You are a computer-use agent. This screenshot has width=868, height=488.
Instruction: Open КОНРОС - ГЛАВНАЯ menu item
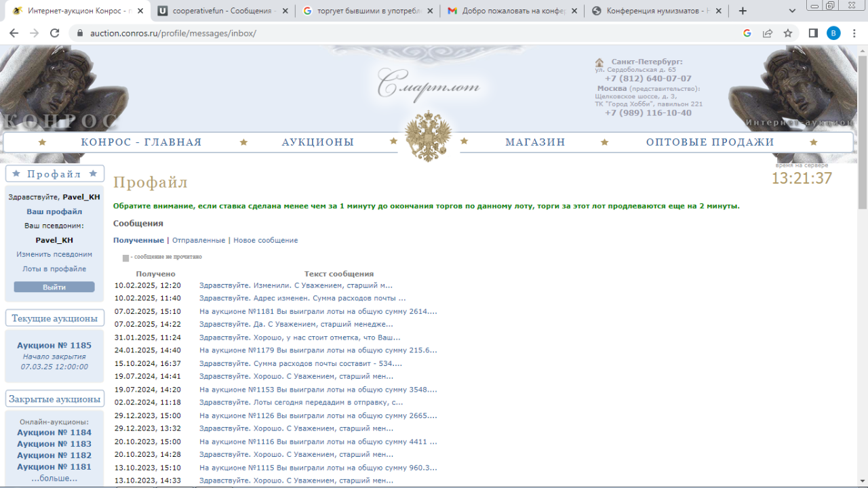pos(141,142)
